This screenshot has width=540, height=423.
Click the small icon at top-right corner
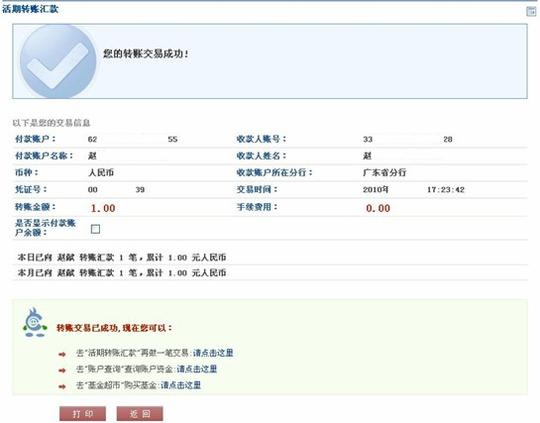531,11
